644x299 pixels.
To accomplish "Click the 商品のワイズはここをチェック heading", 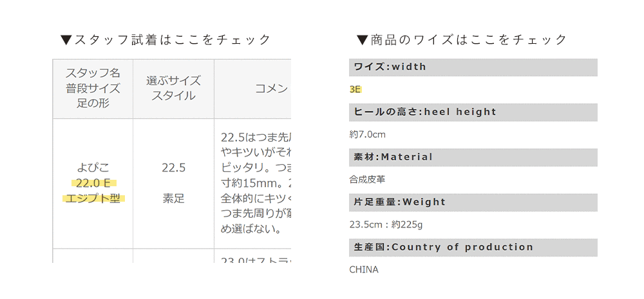I will click(462, 40).
